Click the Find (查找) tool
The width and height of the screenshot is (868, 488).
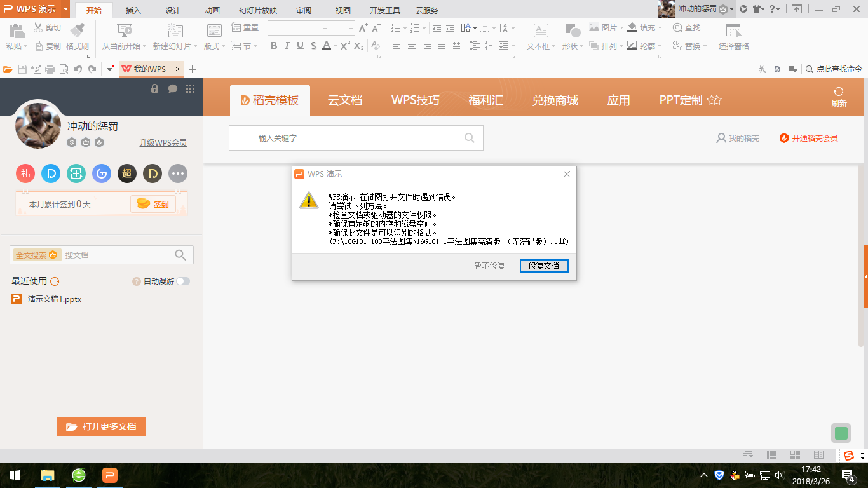686,28
